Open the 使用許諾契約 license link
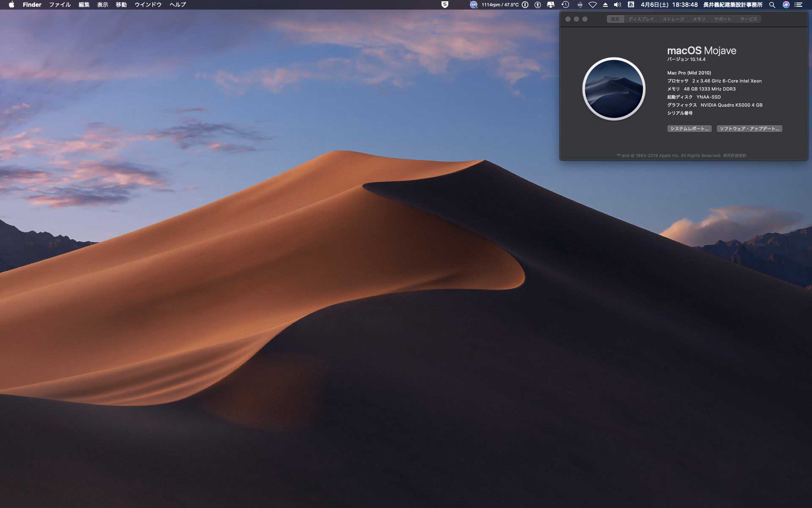Screen dimensions: 812x508 pos(735,156)
